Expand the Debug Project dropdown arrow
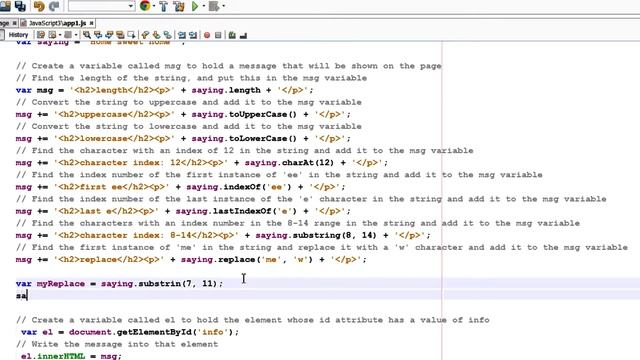The height and width of the screenshot is (360, 640). click(x=223, y=6)
